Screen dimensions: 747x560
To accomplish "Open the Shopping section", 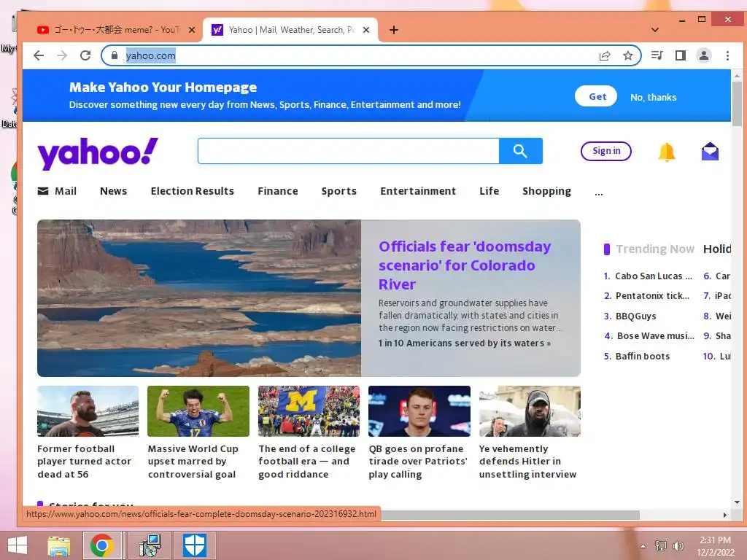I will [546, 191].
